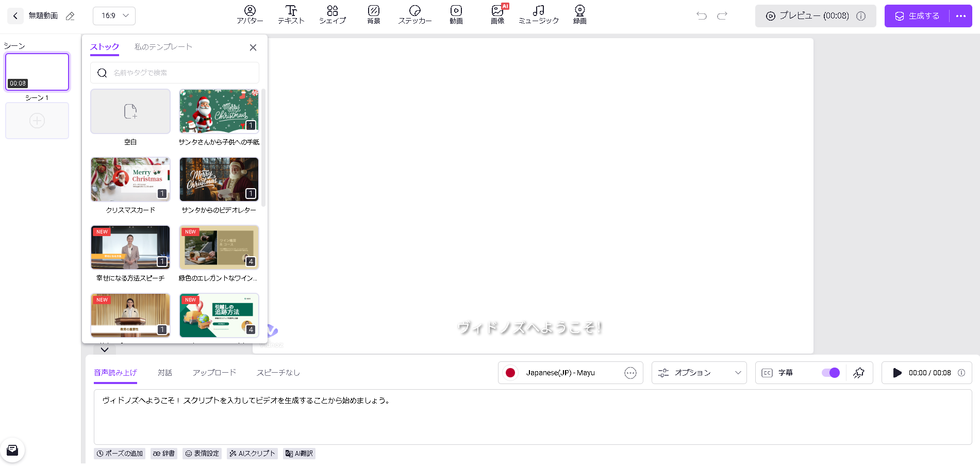The image size is (980, 466).
Task: Click the AIスクリプト button
Action: [x=252, y=454]
